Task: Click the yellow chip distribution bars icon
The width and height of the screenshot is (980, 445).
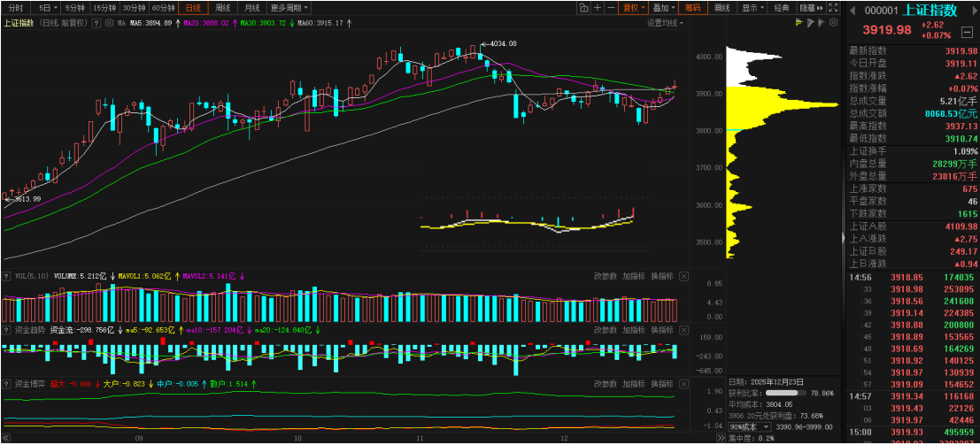Action: tap(799, 22)
